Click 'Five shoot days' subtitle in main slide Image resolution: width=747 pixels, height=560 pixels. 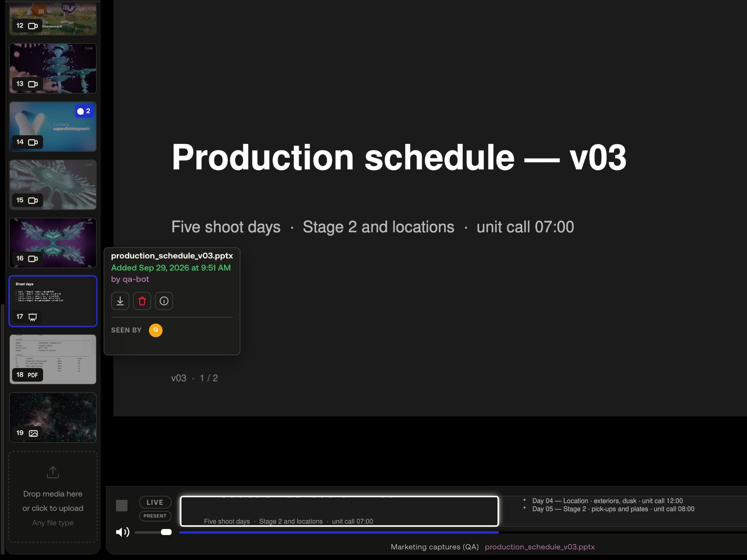[226, 227]
